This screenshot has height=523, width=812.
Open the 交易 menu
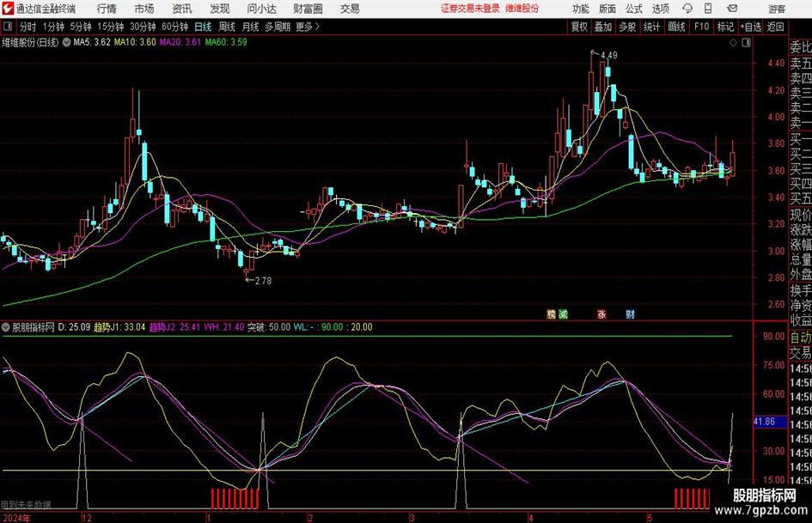(x=350, y=9)
